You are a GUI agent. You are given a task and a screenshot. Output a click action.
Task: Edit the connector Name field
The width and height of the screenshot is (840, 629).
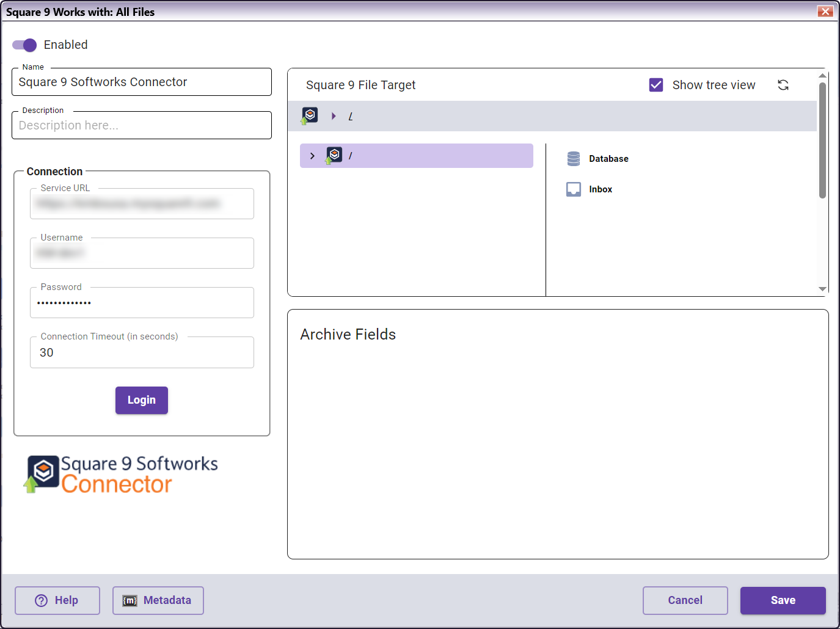(x=142, y=82)
